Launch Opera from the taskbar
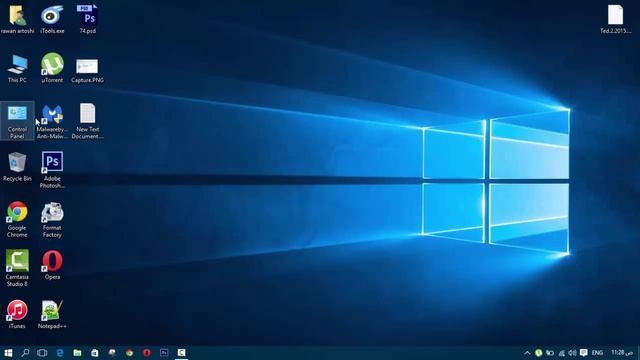This screenshot has width=640, height=360. (x=147, y=353)
